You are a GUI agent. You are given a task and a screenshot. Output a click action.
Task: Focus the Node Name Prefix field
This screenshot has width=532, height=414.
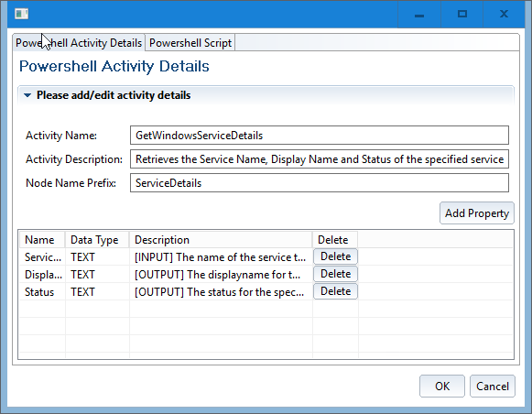(x=320, y=183)
